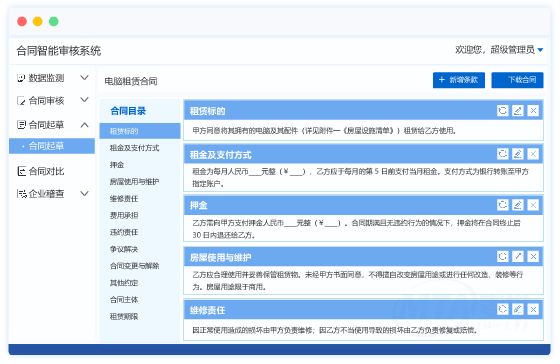The width and height of the screenshot is (560, 364).
Task: Expand the 合同审核 menu chevron
Action: pos(85,100)
